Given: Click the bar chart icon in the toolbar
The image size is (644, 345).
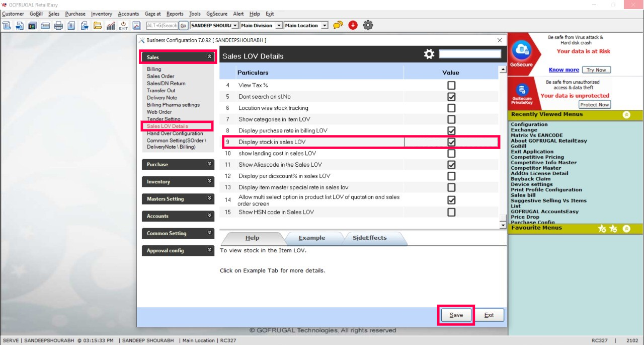Looking at the screenshot, I should pyautogui.click(x=111, y=26).
